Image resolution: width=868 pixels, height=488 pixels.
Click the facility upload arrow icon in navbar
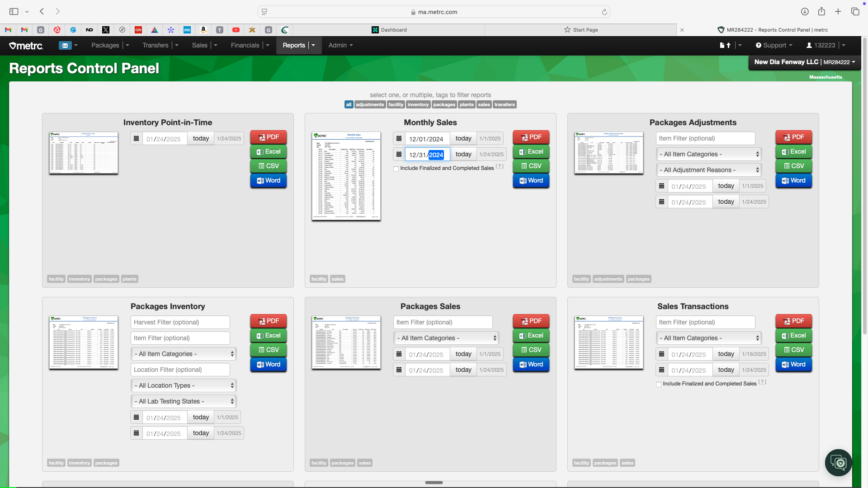tap(725, 45)
